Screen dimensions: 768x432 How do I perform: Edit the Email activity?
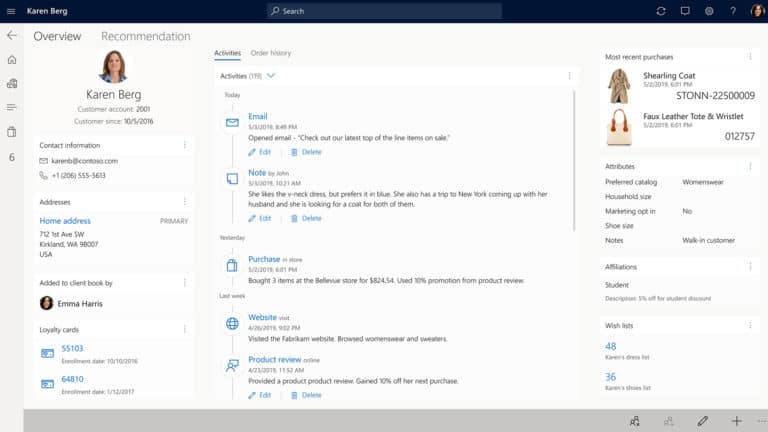(260, 152)
